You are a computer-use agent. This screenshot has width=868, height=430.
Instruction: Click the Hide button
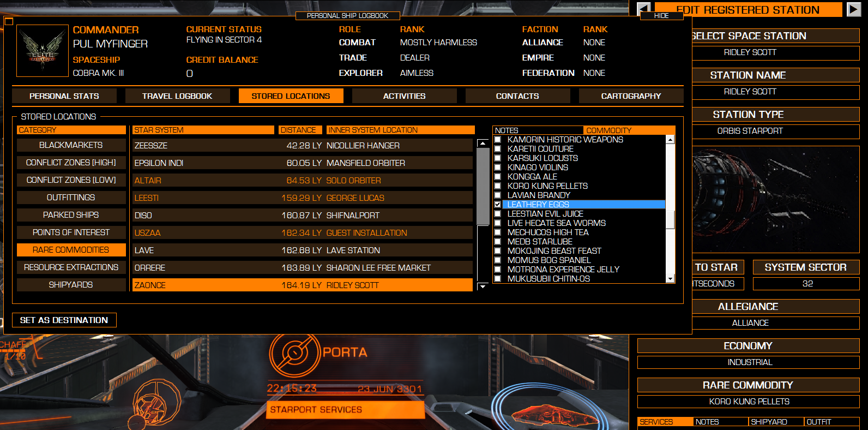click(661, 16)
